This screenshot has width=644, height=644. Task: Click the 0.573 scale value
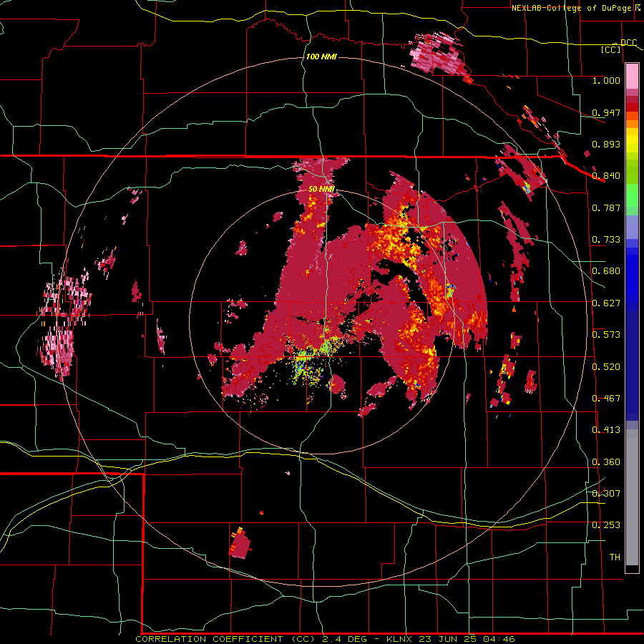coord(606,335)
